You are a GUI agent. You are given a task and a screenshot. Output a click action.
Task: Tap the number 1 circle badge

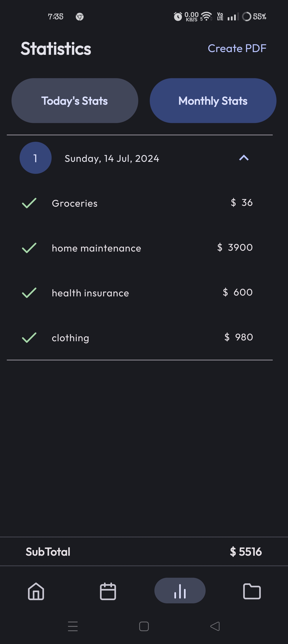click(35, 158)
